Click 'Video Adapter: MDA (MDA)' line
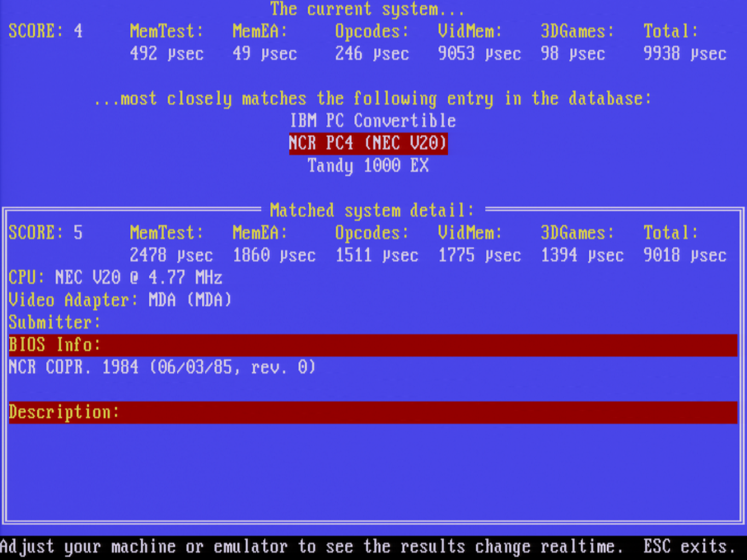This screenshot has height=560, width=747. point(120,300)
